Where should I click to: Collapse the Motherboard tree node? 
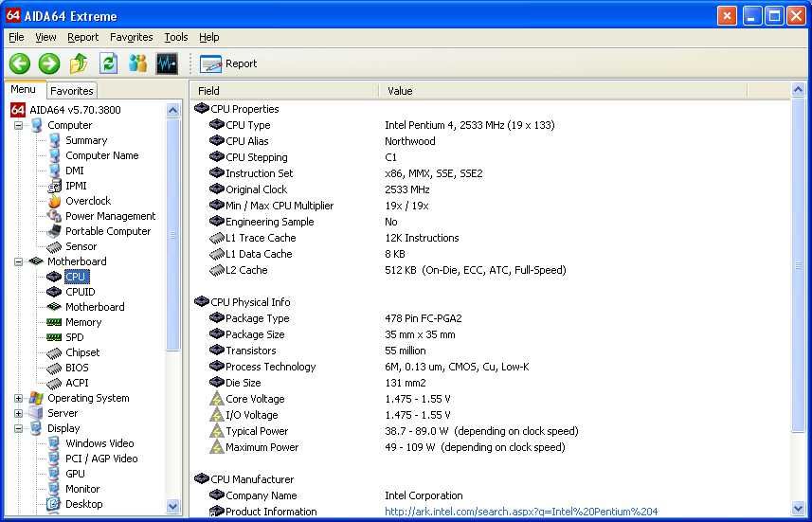point(19,261)
